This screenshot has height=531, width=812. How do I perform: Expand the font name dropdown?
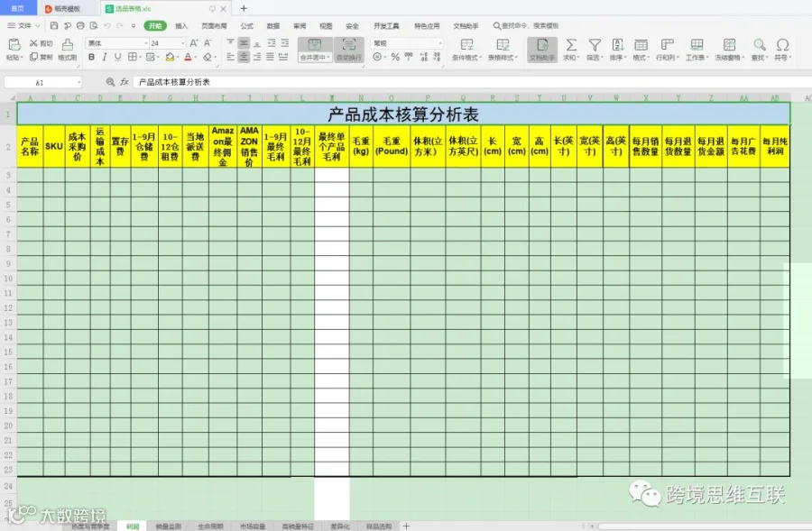[x=145, y=43]
